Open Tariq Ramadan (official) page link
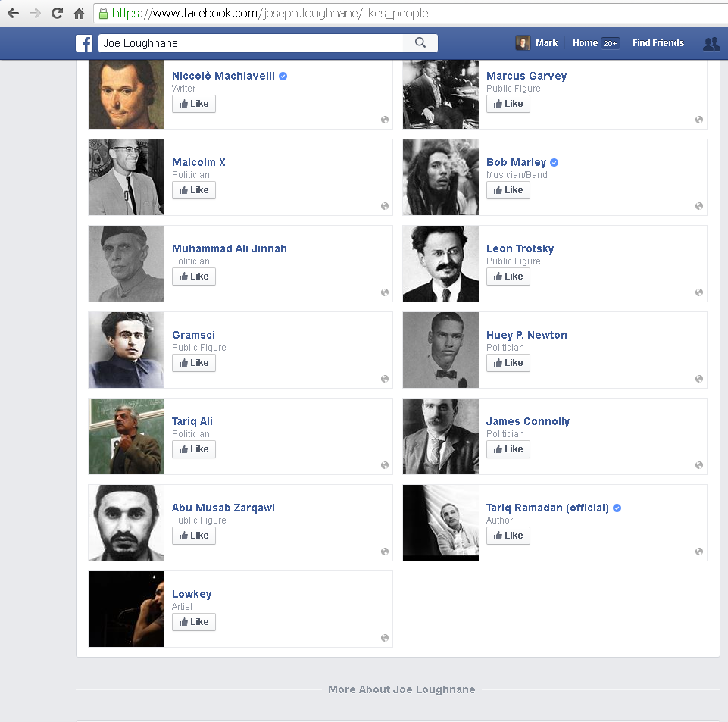 point(547,508)
